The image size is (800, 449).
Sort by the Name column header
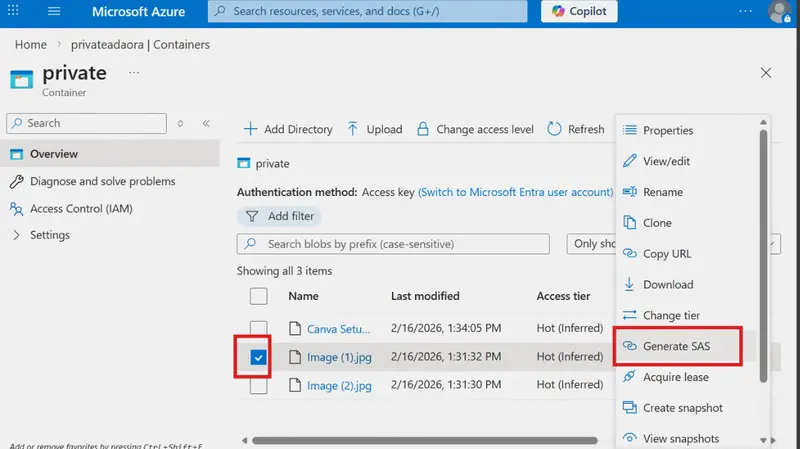(303, 296)
